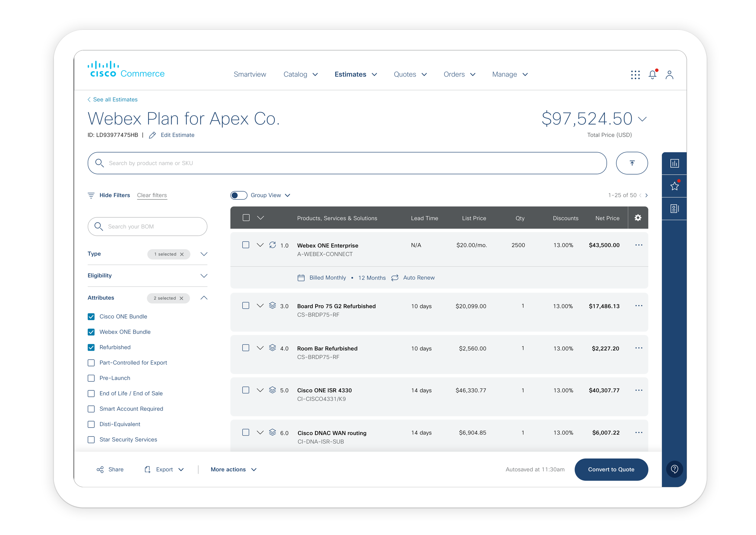This screenshot has height=535, width=756.
Task: Click the upload arrow button
Action: (x=632, y=163)
